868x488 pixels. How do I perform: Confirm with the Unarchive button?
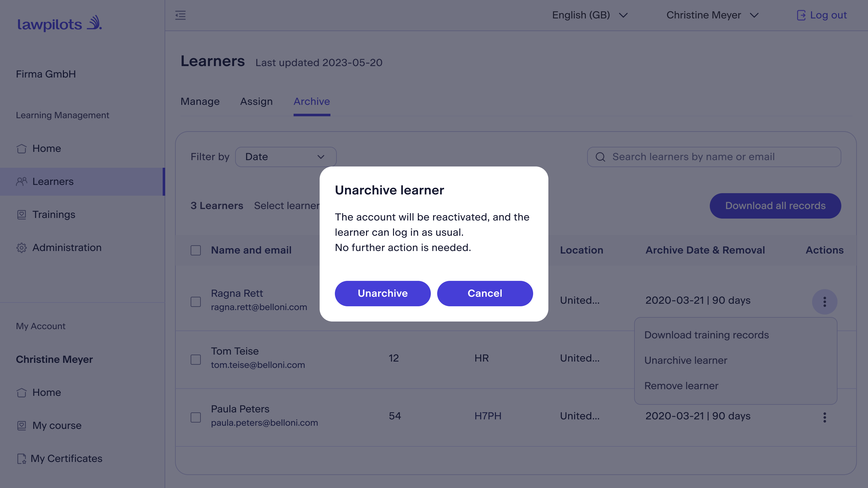pos(383,294)
